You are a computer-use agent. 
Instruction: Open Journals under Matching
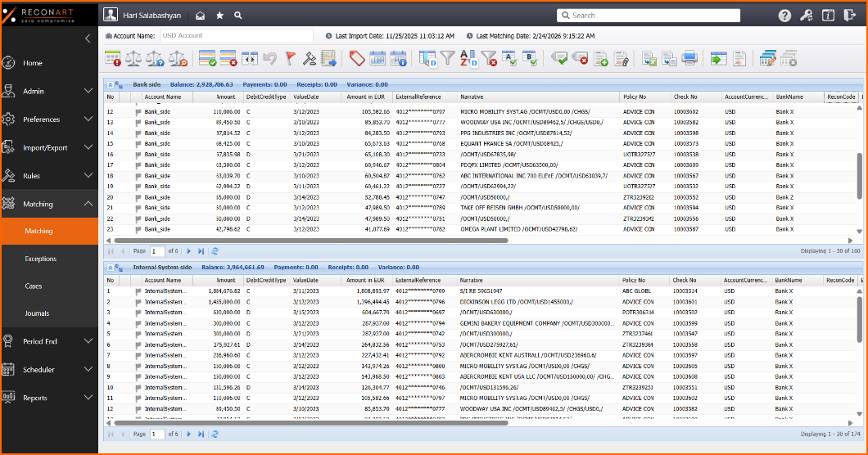[49, 313]
